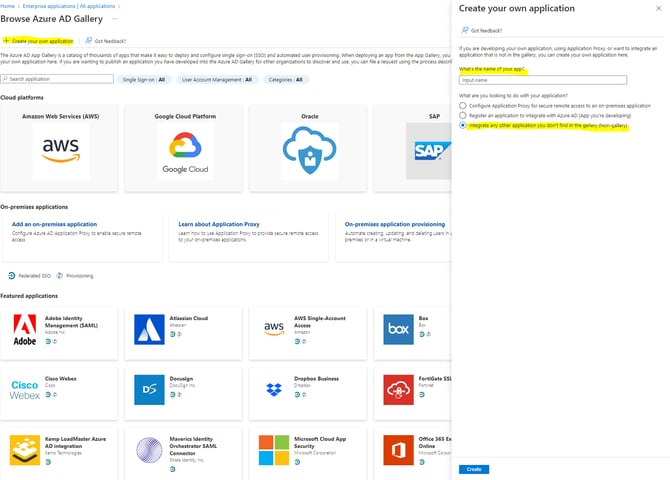Click Federated SSO badge on Dropbox Business card
This screenshot has width=670, height=480.
coord(297,395)
